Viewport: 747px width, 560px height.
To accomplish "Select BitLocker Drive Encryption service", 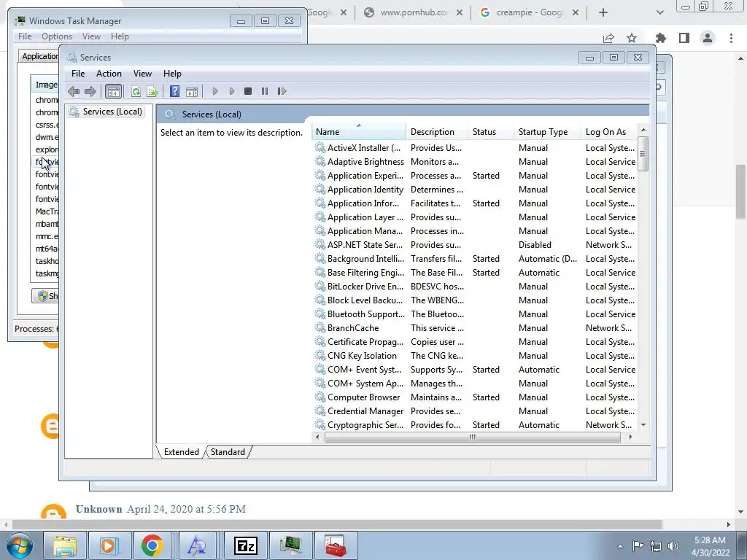I will click(475, 286).
